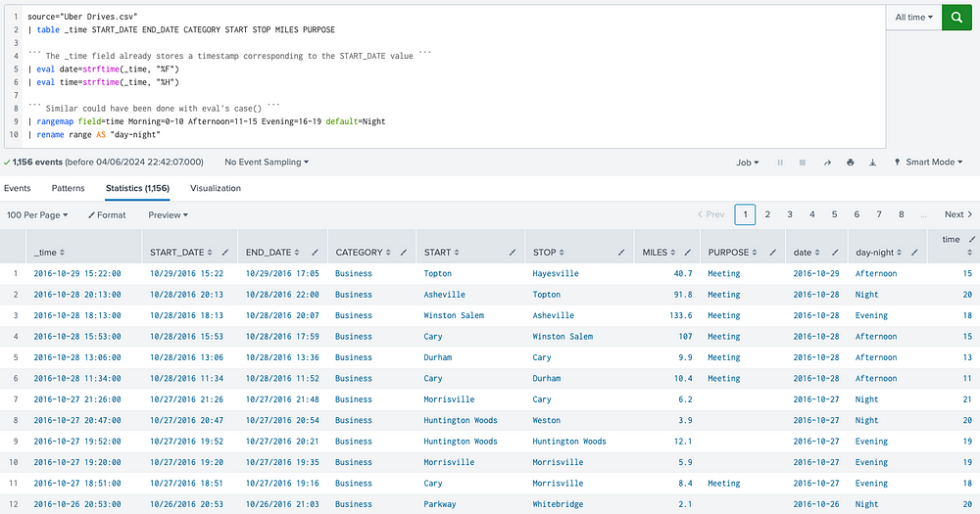Go to results page 8

902,214
